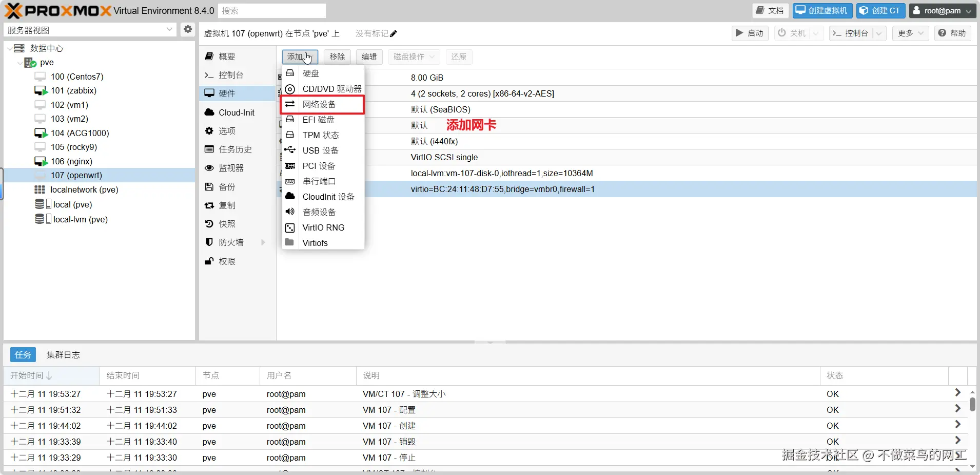Expand the VM/CT 107 调整大小 task row arrow
Viewport: 980px width, 475px height.
957,393
